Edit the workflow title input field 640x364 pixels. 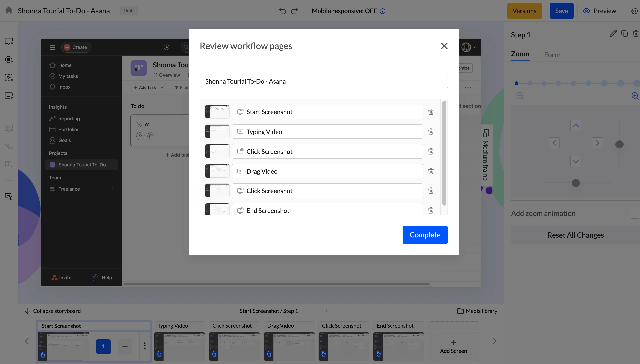(323, 81)
